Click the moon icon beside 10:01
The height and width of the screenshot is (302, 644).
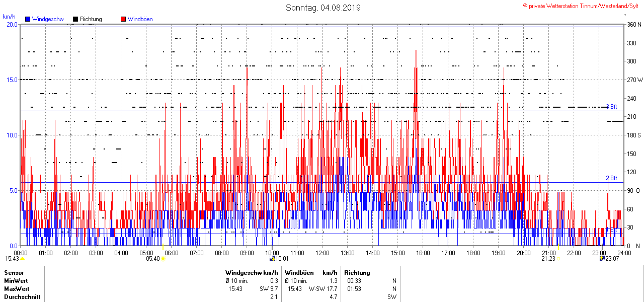272,259
